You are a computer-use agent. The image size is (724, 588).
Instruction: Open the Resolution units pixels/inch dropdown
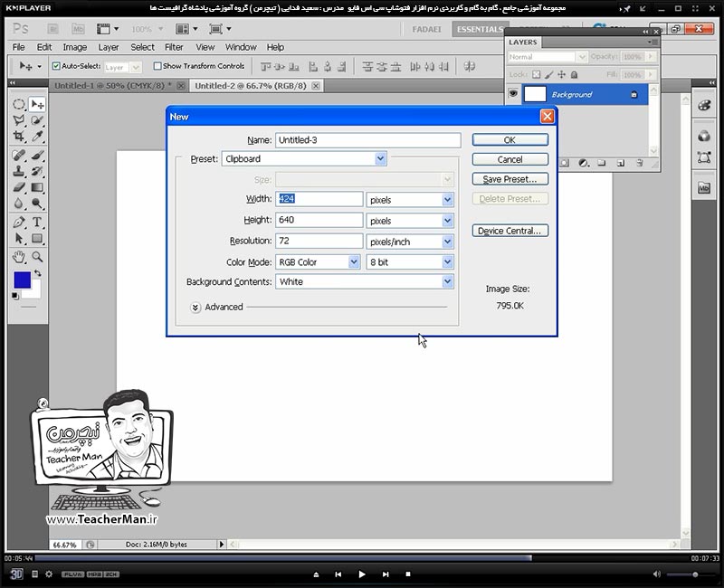tap(410, 242)
